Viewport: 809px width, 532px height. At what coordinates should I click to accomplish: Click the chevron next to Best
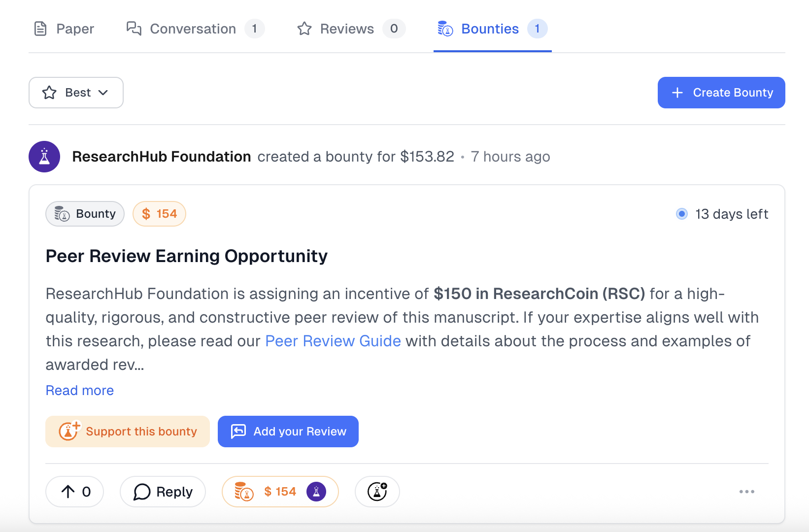click(x=103, y=93)
